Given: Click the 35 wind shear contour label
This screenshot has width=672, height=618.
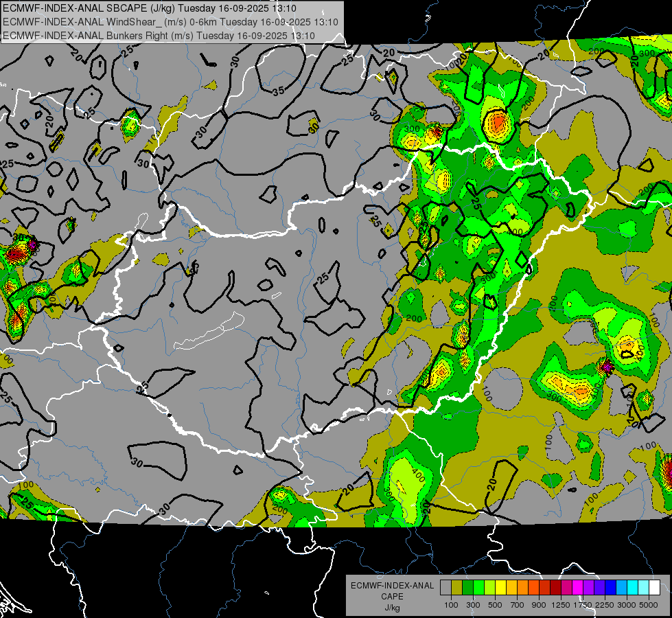Looking at the screenshot, I should point(278,91).
